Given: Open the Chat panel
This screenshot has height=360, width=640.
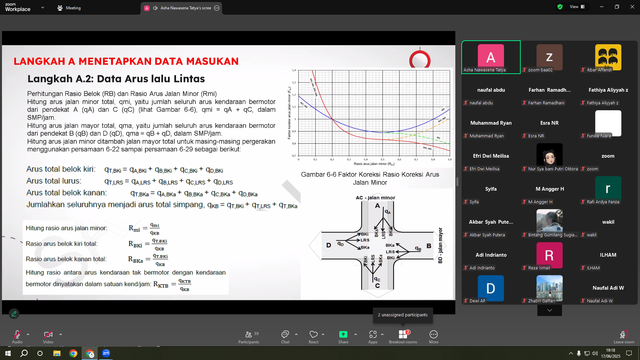Looking at the screenshot, I should tap(285, 336).
